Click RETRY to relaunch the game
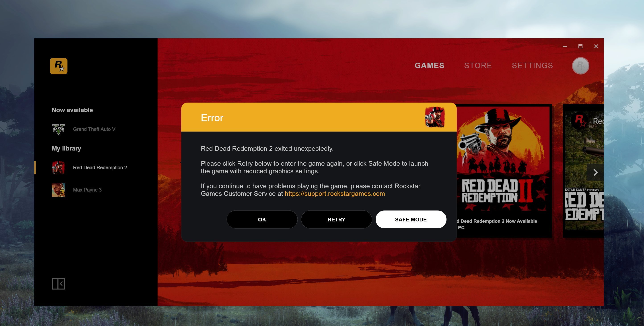Viewport: 644px width, 326px height. tap(337, 219)
